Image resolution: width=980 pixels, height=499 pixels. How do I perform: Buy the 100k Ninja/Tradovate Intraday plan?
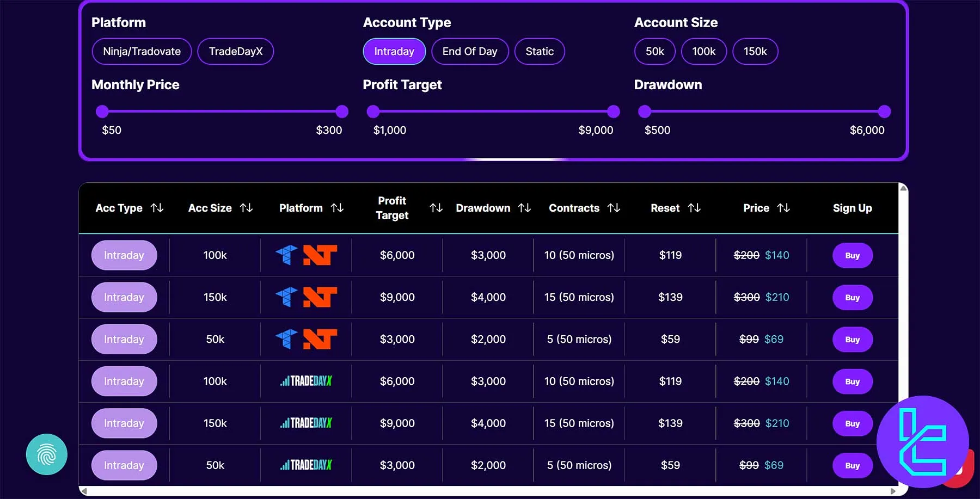(852, 256)
